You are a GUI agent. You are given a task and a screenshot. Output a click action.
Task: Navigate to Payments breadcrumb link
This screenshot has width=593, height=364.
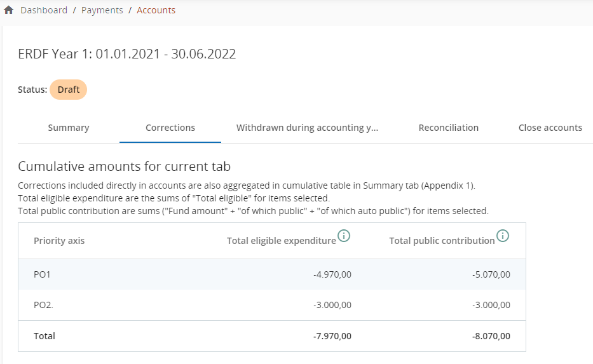(x=102, y=10)
